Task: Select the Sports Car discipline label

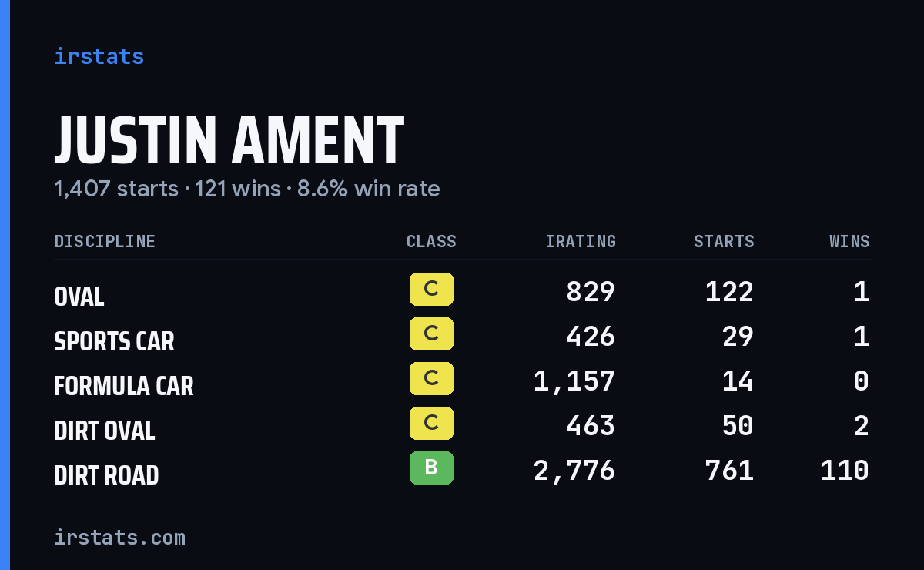Action: pyautogui.click(x=114, y=341)
